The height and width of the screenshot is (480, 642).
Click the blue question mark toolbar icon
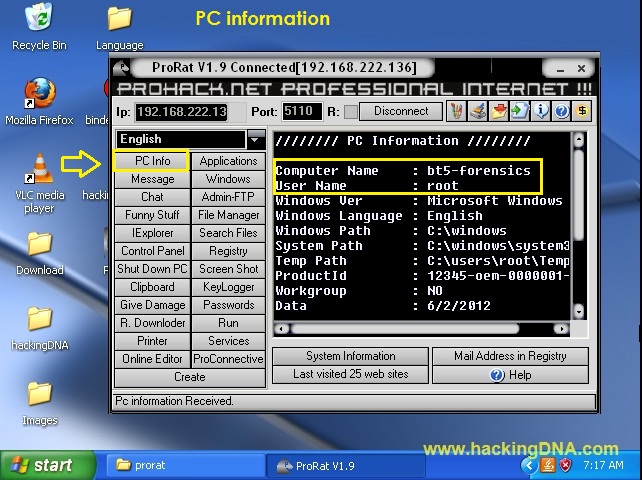(x=561, y=111)
